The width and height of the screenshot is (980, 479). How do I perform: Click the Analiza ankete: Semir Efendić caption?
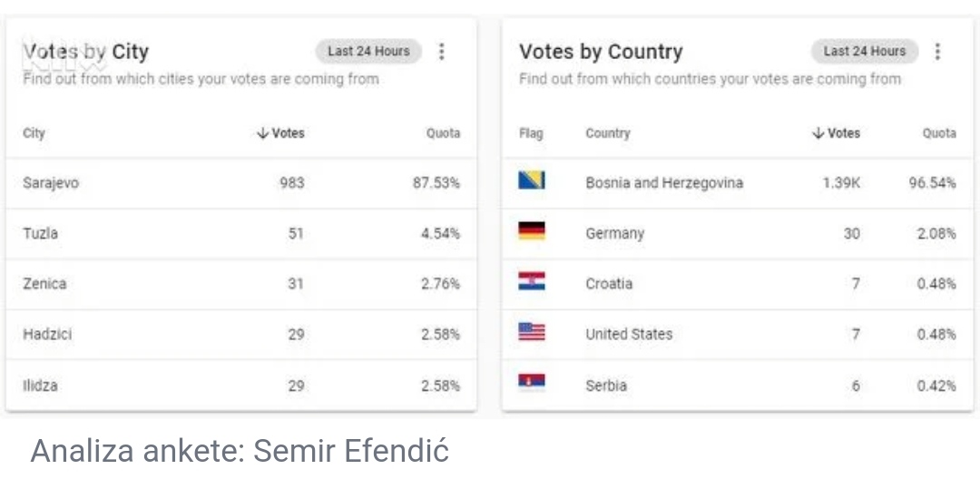coord(240,450)
